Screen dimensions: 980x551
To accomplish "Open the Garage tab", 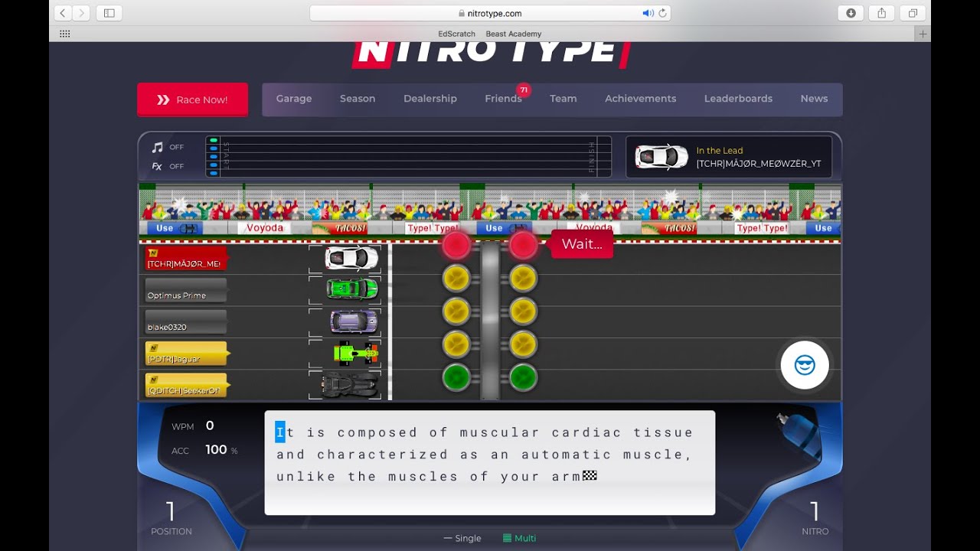I will [294, 99].
